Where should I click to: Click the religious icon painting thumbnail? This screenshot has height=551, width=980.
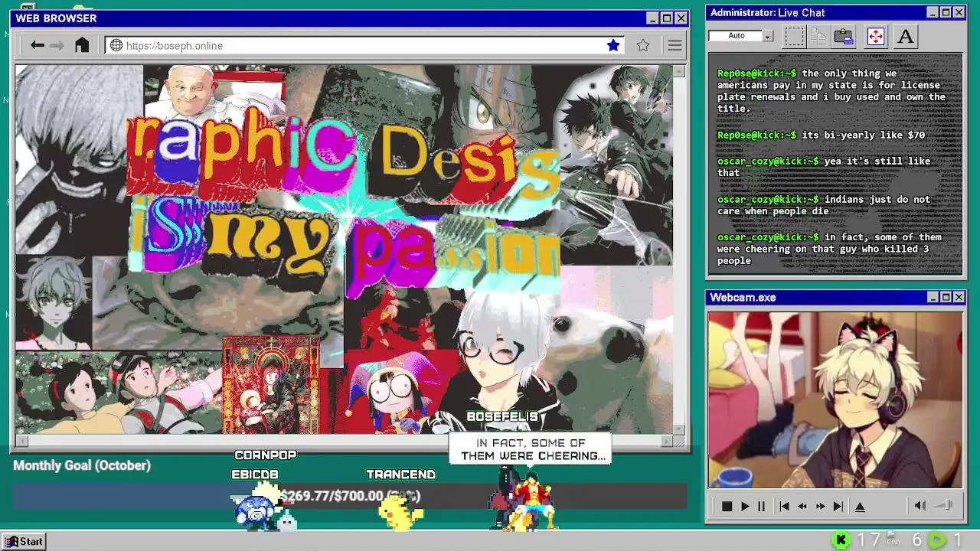point(271,384)
